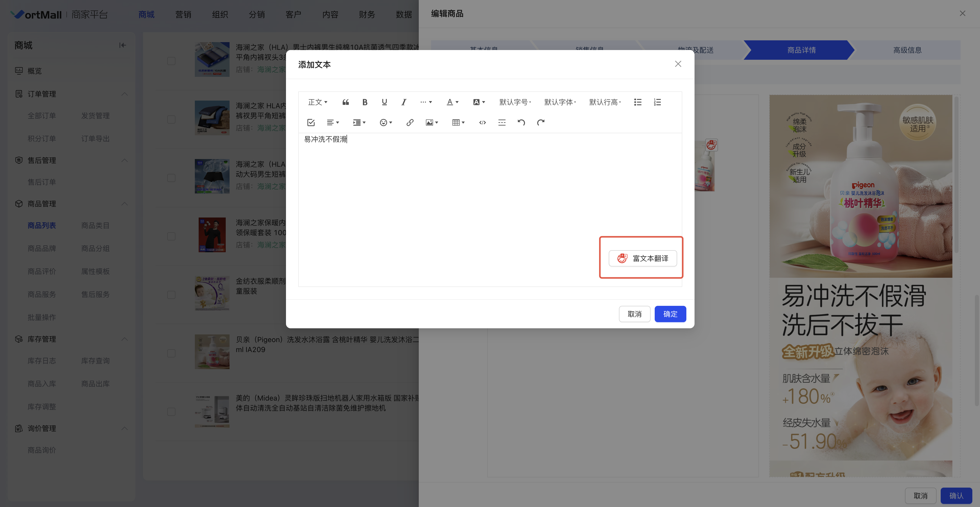Viewport: 980px width, 507px height.
Task: Click the 富文本翻译 button
Action: click(x=642, y=258)
